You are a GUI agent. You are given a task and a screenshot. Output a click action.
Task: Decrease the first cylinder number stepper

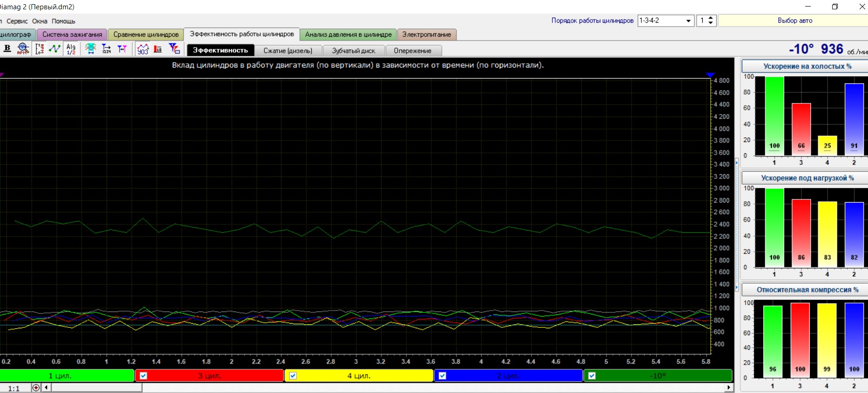(x=711, y=23)
